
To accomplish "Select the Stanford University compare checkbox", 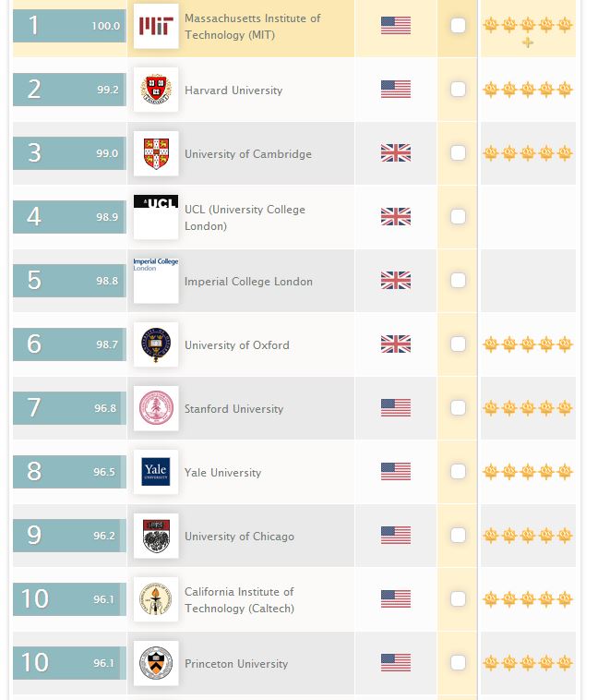I will pos(458,408).
